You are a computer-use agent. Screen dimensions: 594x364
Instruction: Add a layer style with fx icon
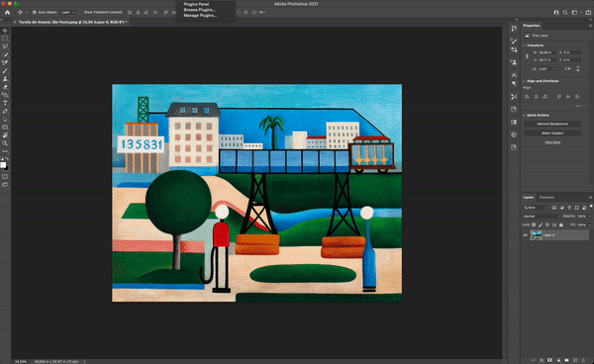tap(542, 360)
